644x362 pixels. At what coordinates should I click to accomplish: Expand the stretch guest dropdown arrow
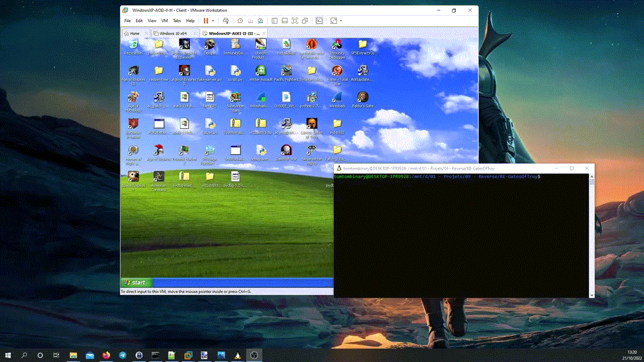(x=341, y=21)
